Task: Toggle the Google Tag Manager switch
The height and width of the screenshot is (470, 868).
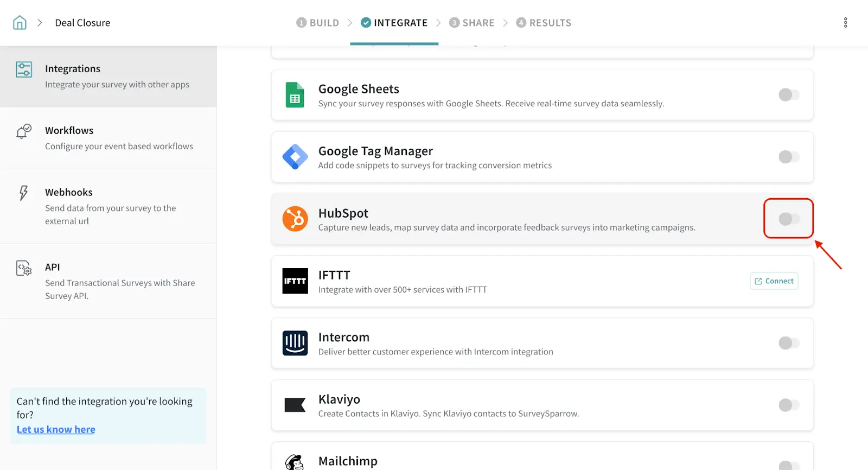Action: tap(789, 157)
